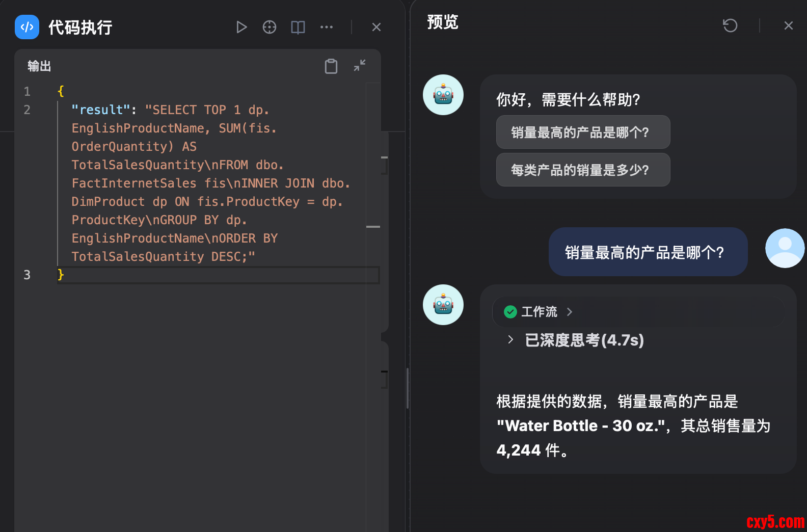807x532 pixels.
Task: Select suggestion 销量最高的产品是哪个?
Action: [x=583, y=132]
